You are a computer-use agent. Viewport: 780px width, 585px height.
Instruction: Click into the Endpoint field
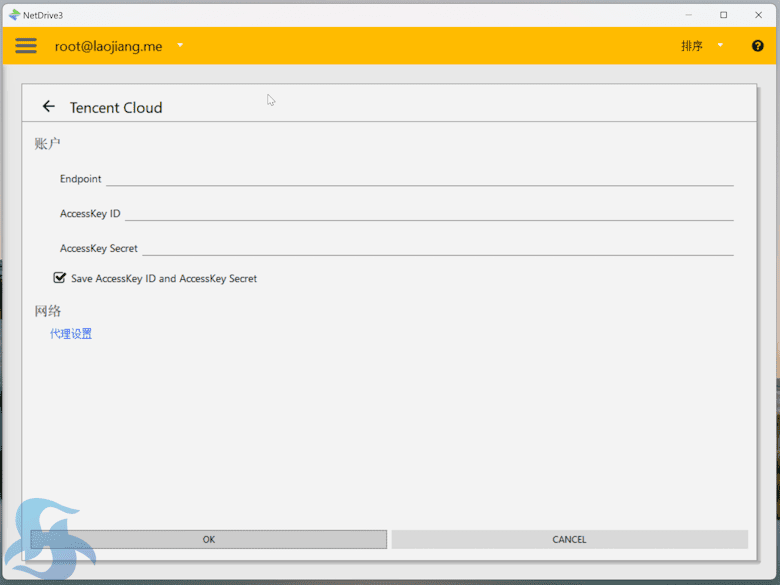click(x=419, y=178)
